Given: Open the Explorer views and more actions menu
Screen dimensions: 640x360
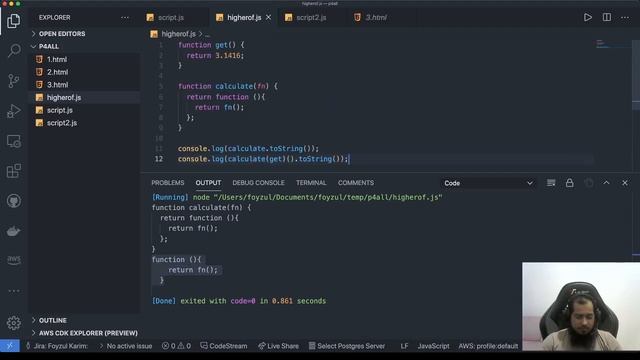Looking at the screenshot, I should coord(125,18).
